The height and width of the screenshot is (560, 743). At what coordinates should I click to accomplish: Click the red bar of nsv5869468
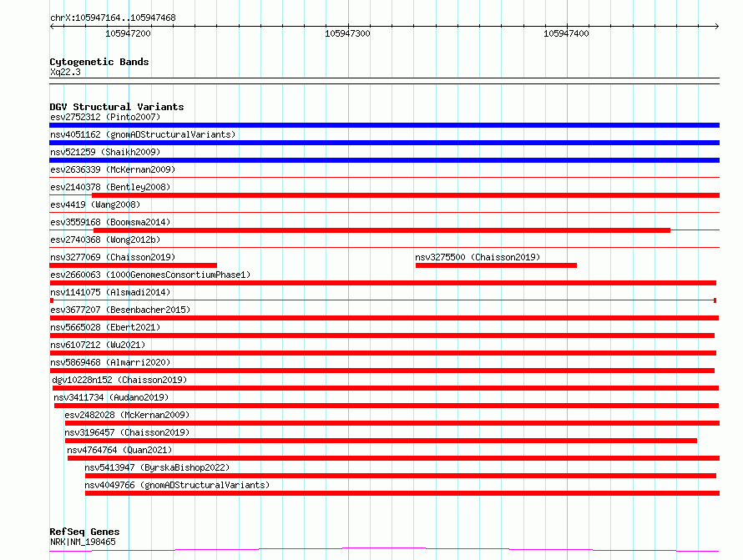point(382,371)
